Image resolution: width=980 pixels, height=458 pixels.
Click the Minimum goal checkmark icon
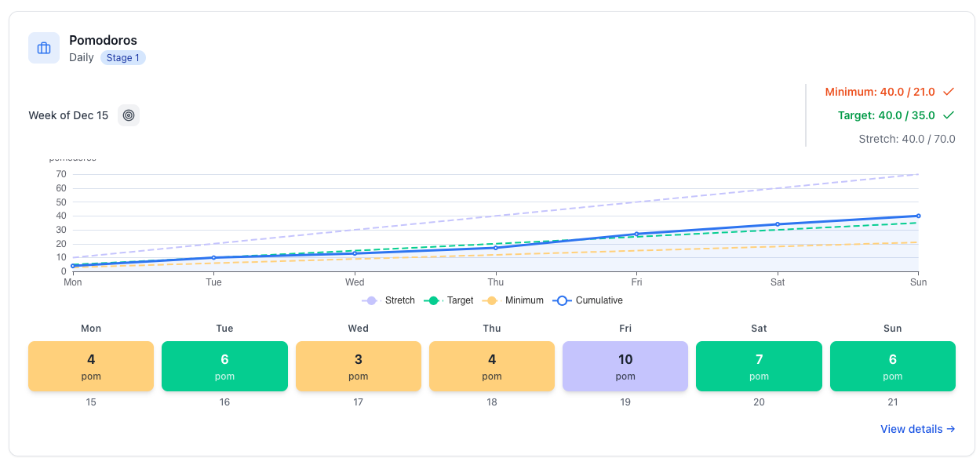(949, 92)
